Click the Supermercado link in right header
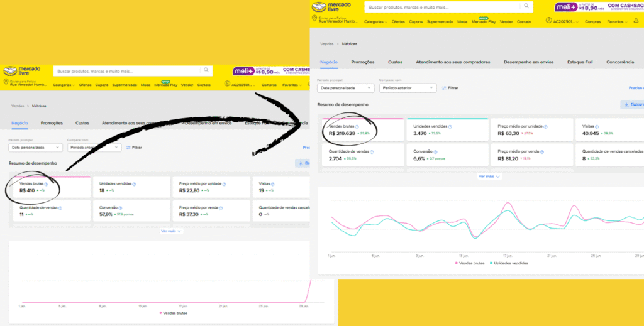The height and width of the screenshot is (326, 644). click(x=440, y=21)
